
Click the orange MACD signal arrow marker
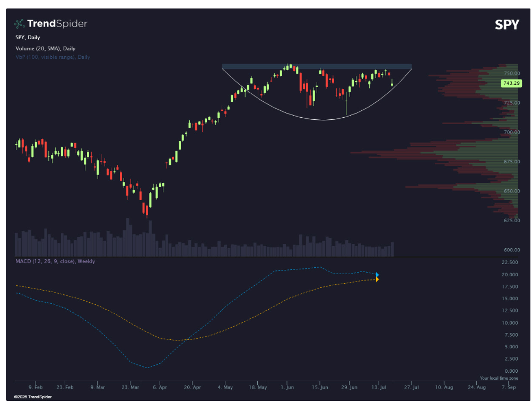378,279
